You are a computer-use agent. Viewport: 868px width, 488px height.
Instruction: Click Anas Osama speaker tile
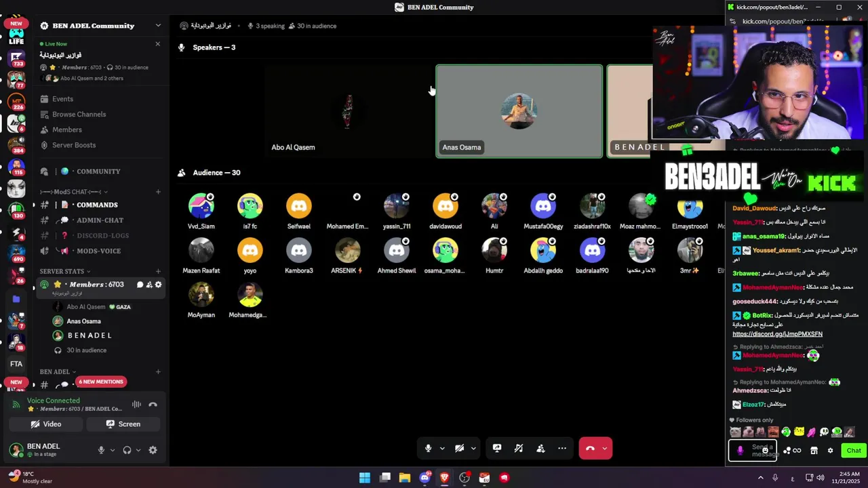[x=519, y=111]
